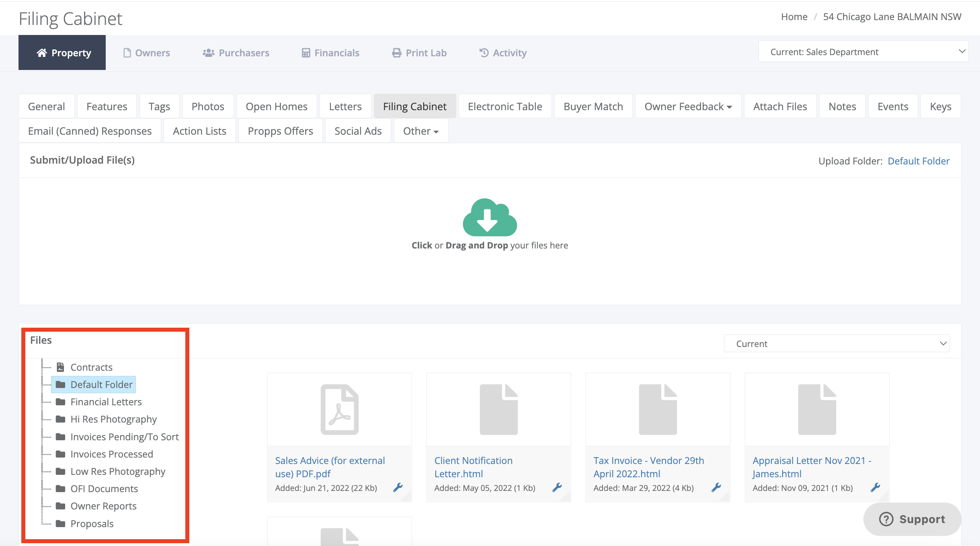Open the Action Lists tab
Viewport: 980px width, 546px height.
[x=199, y=131]
